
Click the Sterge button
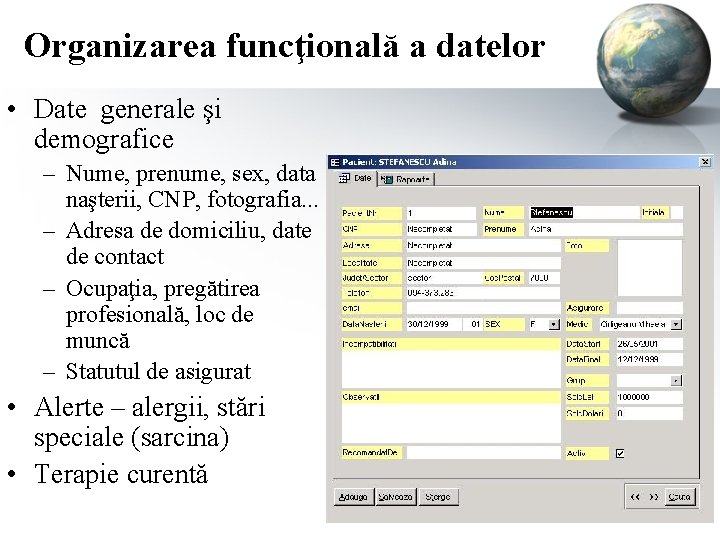click(438, 497)
